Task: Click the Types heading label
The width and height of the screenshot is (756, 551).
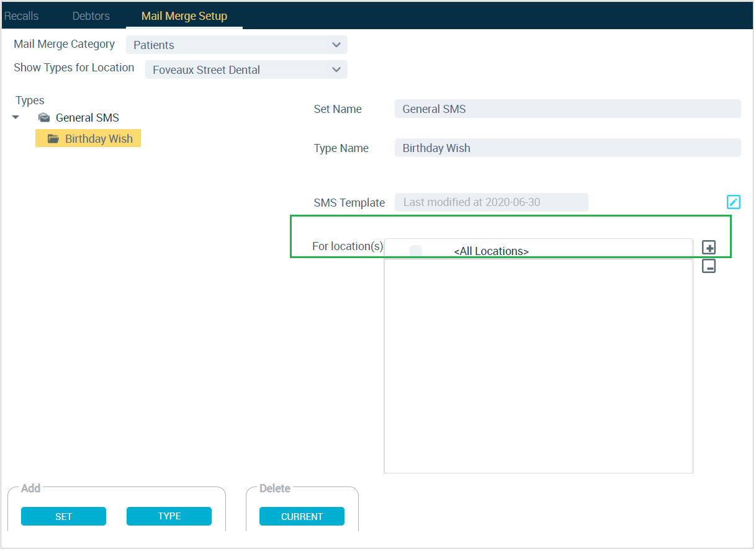Action: pyautogui.click(x=30, y=101)
